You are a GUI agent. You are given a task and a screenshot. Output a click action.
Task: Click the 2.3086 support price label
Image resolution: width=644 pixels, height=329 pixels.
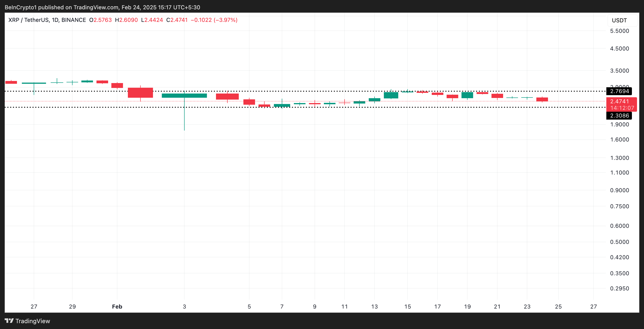pos(619,116)
